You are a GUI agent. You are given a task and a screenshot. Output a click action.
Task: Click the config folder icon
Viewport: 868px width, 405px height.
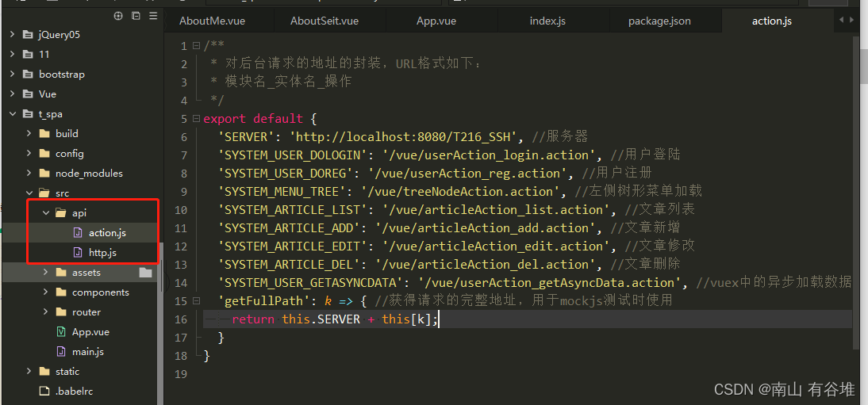click(44, 153)
